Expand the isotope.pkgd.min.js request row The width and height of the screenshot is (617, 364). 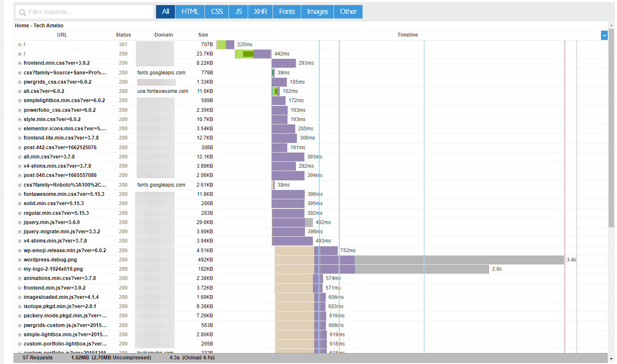pyautogui.click(x=19, y=306)
